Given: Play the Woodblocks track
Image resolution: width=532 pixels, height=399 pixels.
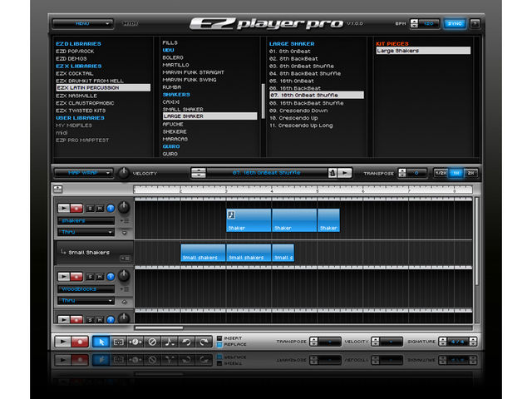Looking at the screenshot, I should click(63, 277).
